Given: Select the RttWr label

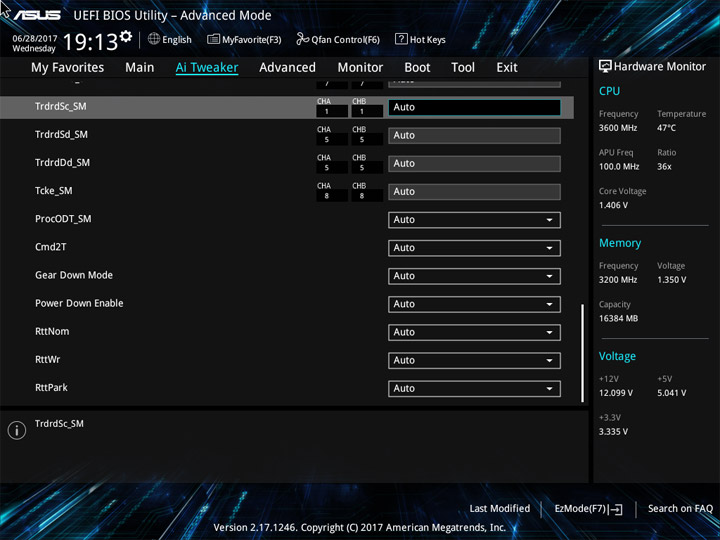Looking at the screenshot, I should tap(47, 360).
